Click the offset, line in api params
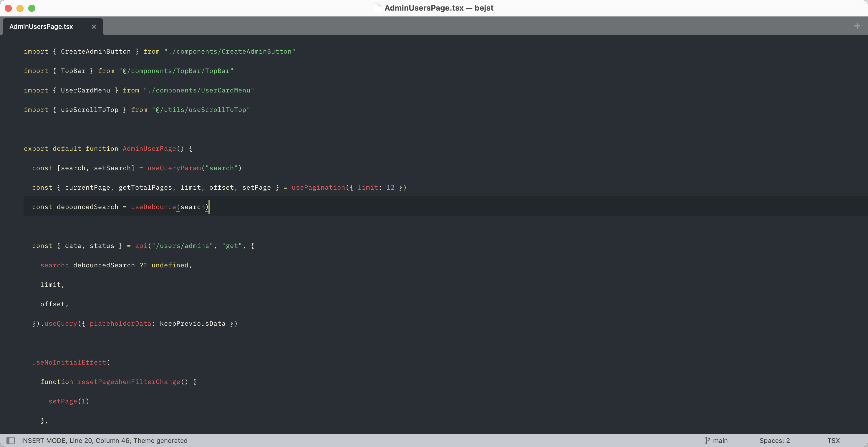This screenshot has width=868, height=447. tap(54, 304)
